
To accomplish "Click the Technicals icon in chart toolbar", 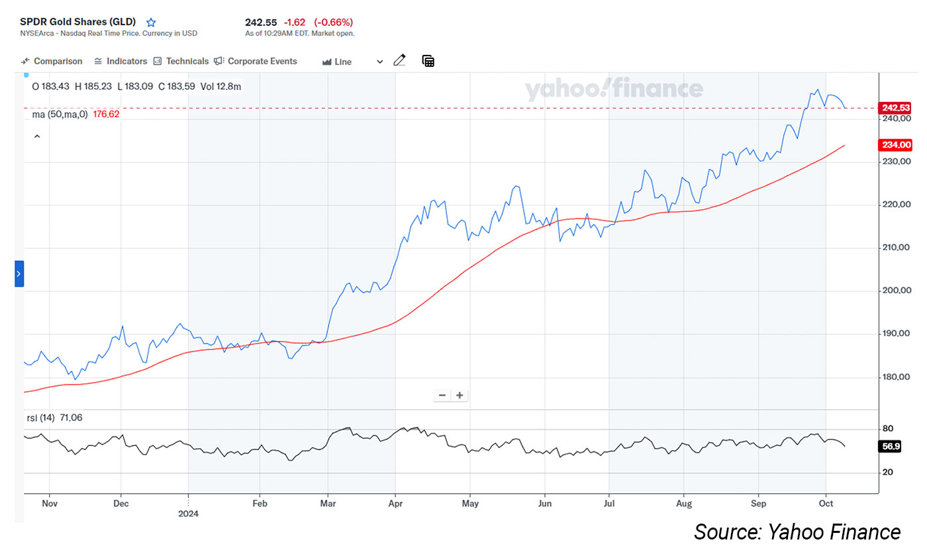I will pyautogui.click(x=158, y=62).
